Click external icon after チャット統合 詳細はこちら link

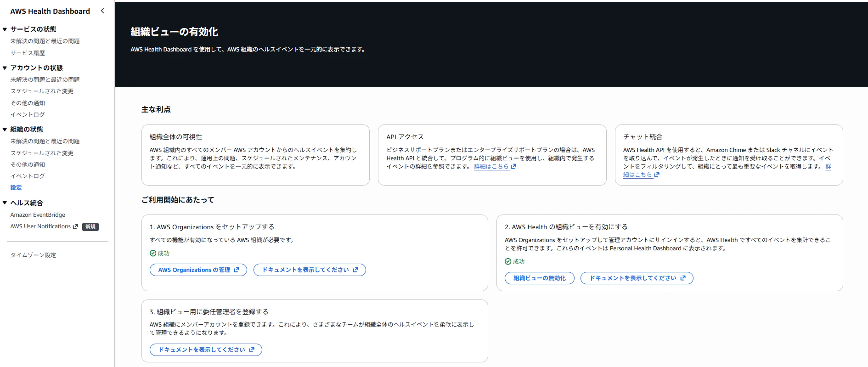click(657, 175)
